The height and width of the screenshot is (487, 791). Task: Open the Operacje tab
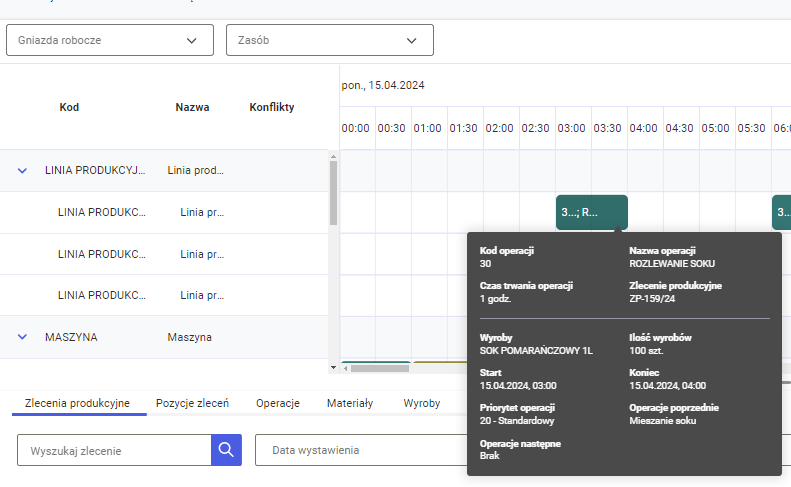click(x=278, y=403)
